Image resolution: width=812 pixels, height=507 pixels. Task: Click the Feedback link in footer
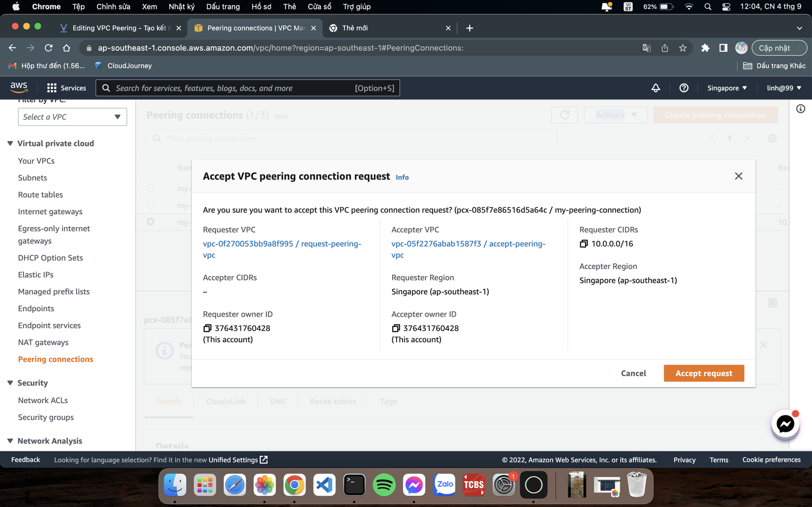point(26,460)
